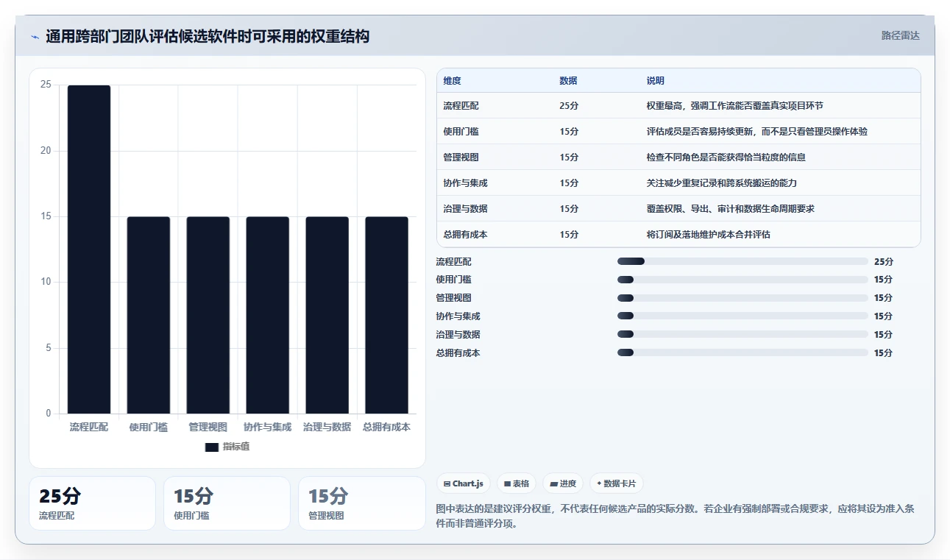
Task: Toggle the 指标值 legend item
Action: (227, 447)
